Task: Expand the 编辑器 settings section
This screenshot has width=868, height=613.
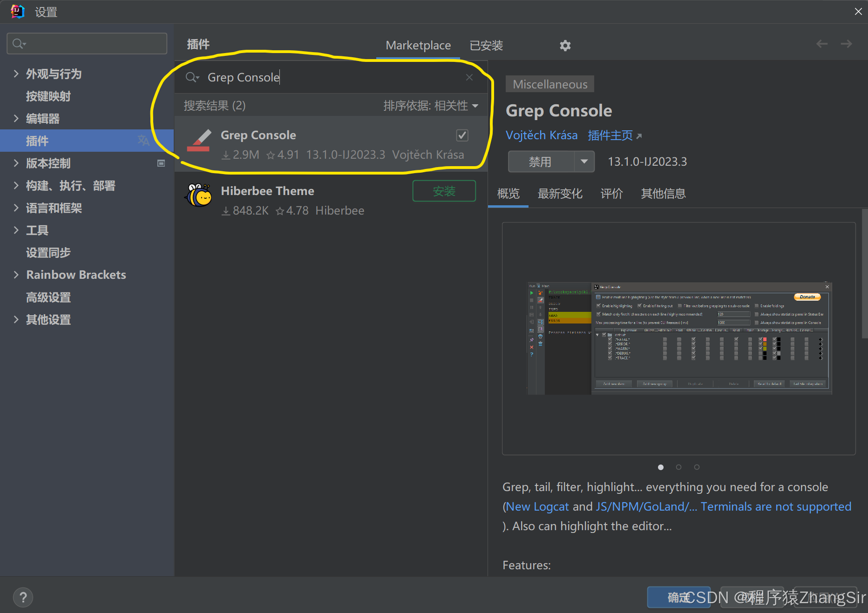Action: point(16,118)
